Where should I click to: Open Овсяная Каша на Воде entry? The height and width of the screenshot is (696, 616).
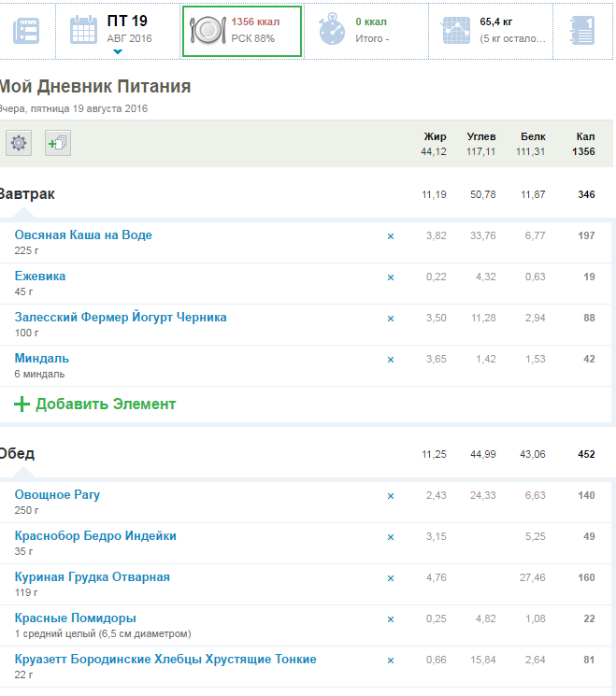coord(83,234)
